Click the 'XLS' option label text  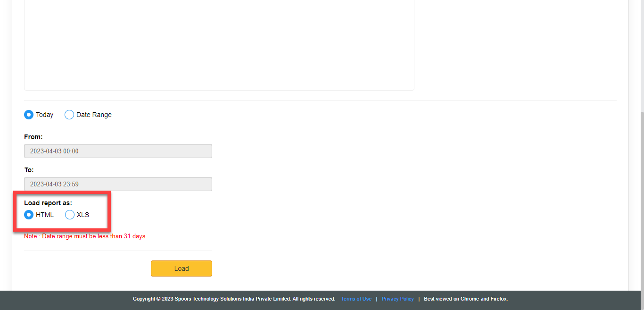83,215
